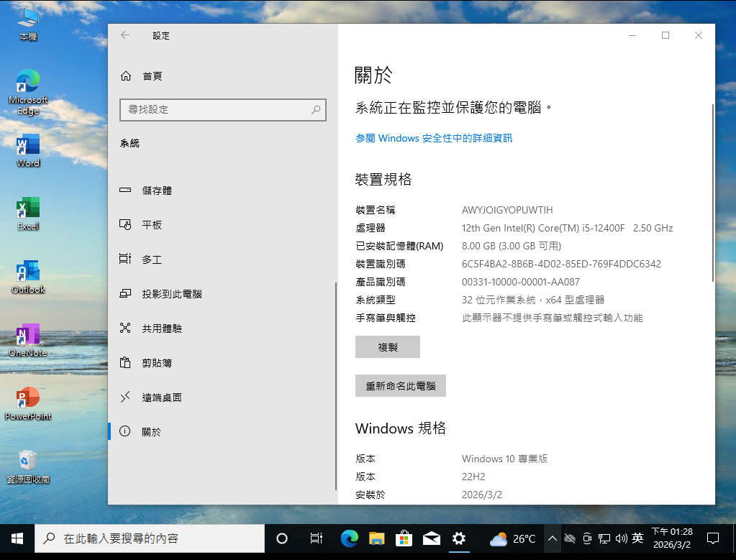The image size is (736, 560).
Task: Select the 關於 about page in sidebar
Action: (x=222, y=431)
